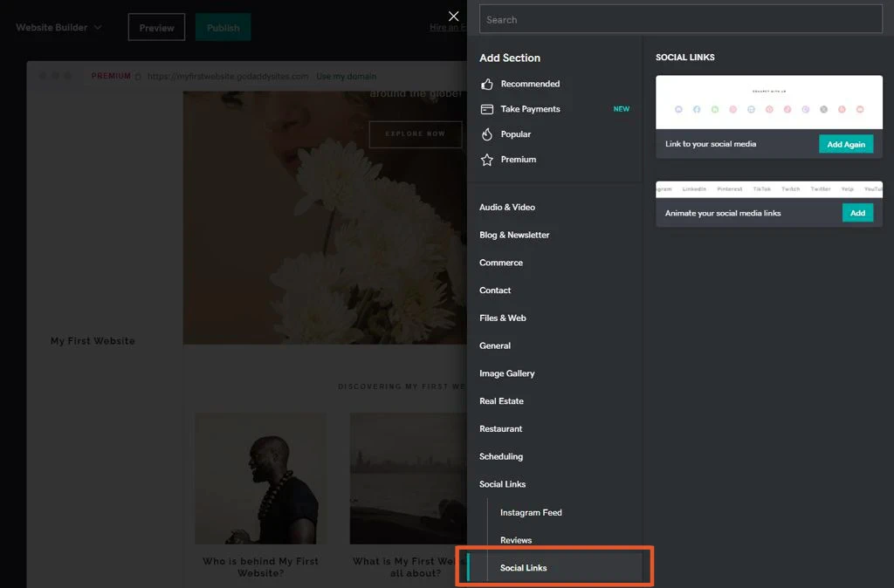Screen dimensions: 894x588
Task: Click the Hire an expert link
Action: point(448,27)
